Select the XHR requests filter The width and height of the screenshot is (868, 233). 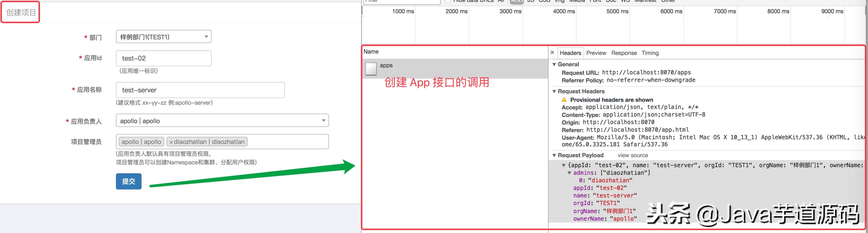517,1
